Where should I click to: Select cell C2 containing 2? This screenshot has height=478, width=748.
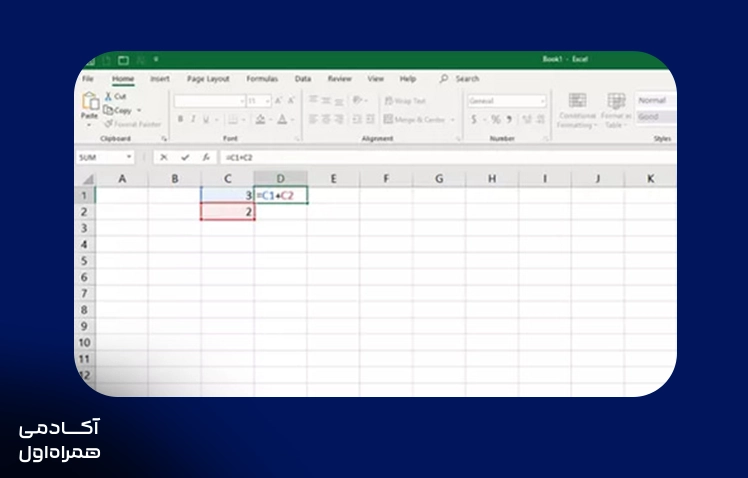228,212
